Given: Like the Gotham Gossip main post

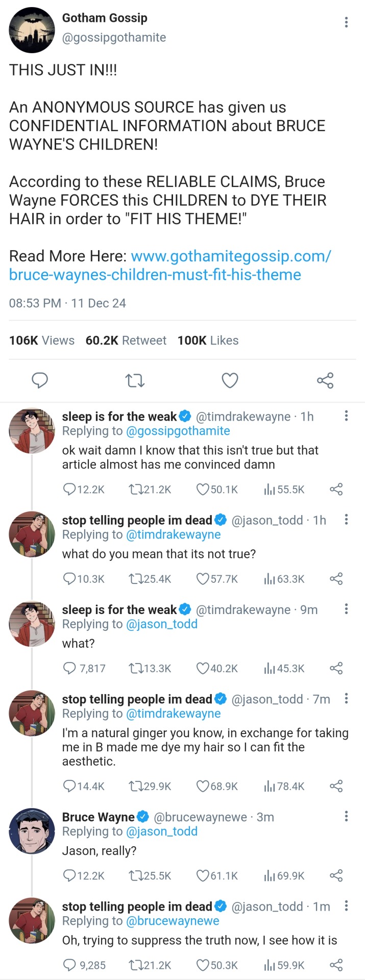Looking at the screenshot, I should 230,380.
